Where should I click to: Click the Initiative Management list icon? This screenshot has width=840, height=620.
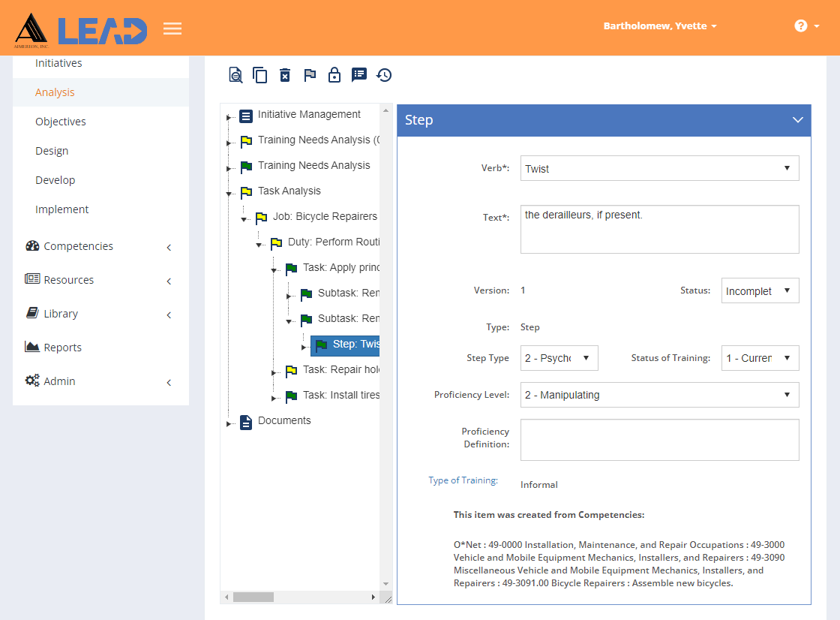[x=246, y=116]
